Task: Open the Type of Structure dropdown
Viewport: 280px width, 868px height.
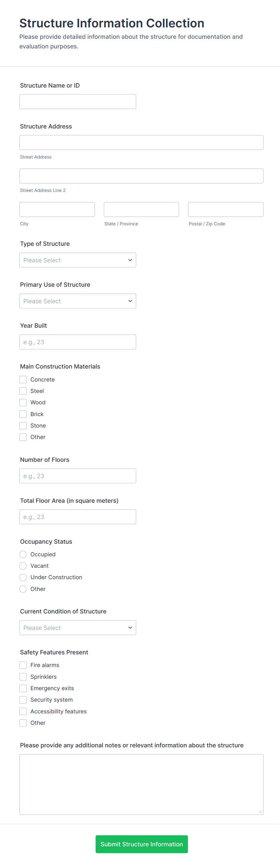Action: 78,260
